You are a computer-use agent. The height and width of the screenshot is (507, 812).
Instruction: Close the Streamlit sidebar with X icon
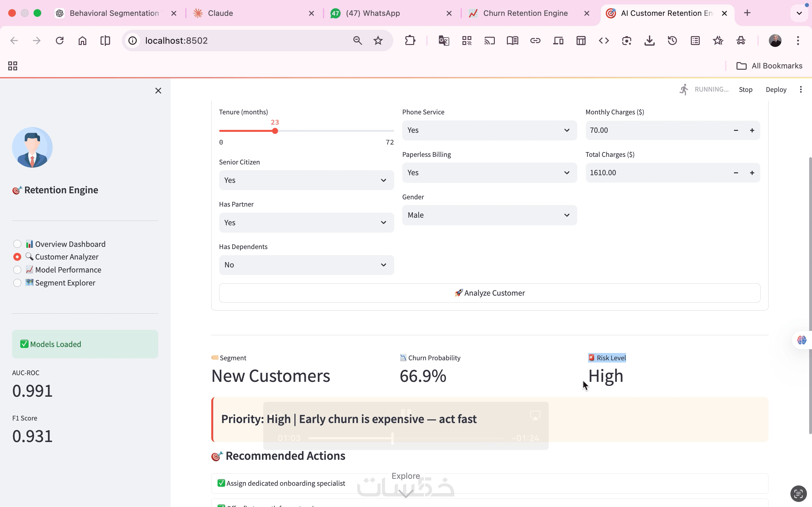(x=158, y=91)
